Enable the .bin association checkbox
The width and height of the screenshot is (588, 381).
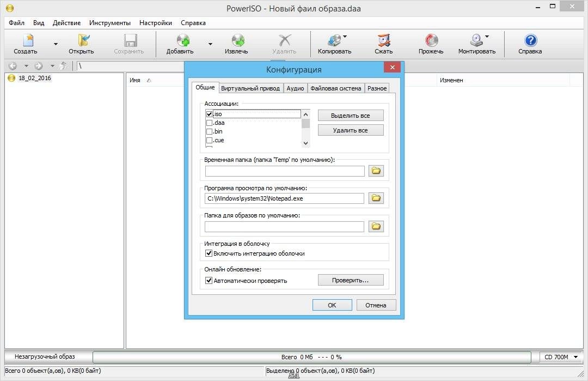point(209,131)
